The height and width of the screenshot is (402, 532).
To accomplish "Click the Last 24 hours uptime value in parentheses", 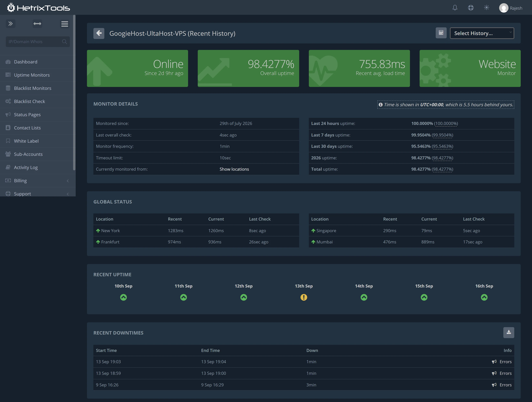I will pyautogui.click(x=446, y=124).
